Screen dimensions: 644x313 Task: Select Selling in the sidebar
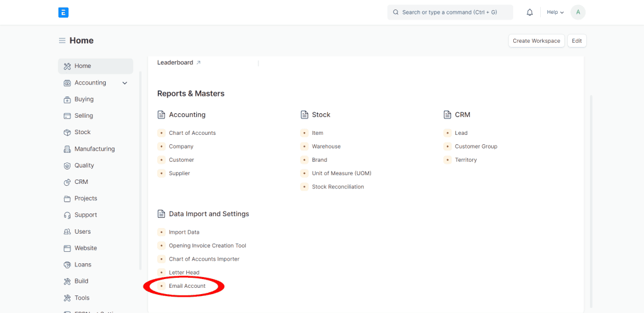tap(84, 116)
